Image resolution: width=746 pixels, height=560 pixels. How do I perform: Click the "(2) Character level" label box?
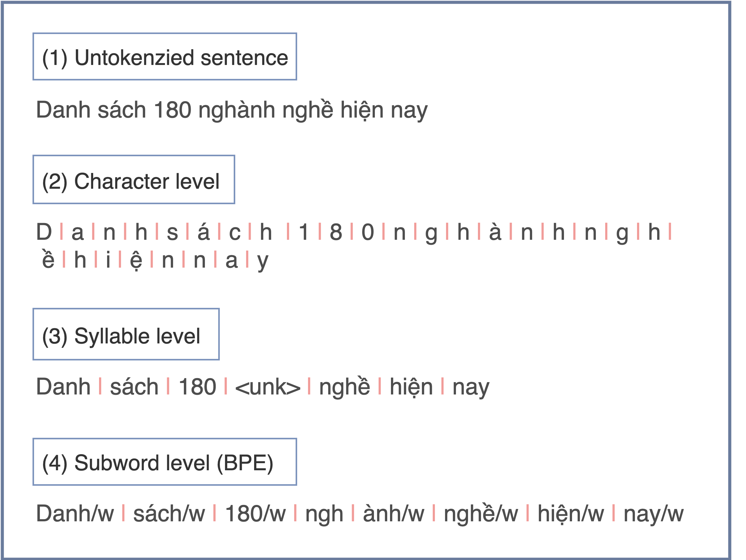coord(133,179)
